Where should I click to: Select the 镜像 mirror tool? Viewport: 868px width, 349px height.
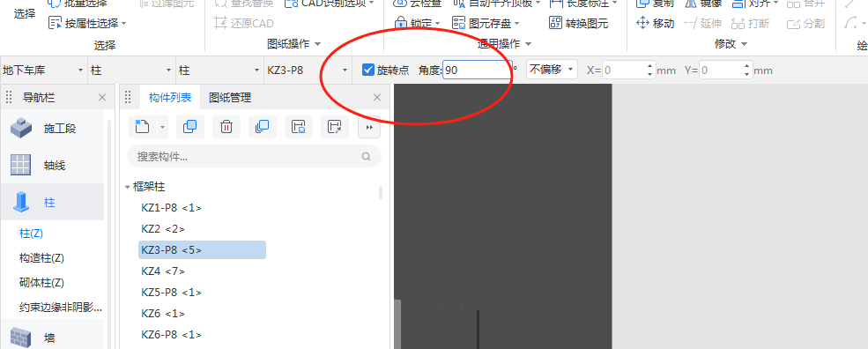[703, 4]
